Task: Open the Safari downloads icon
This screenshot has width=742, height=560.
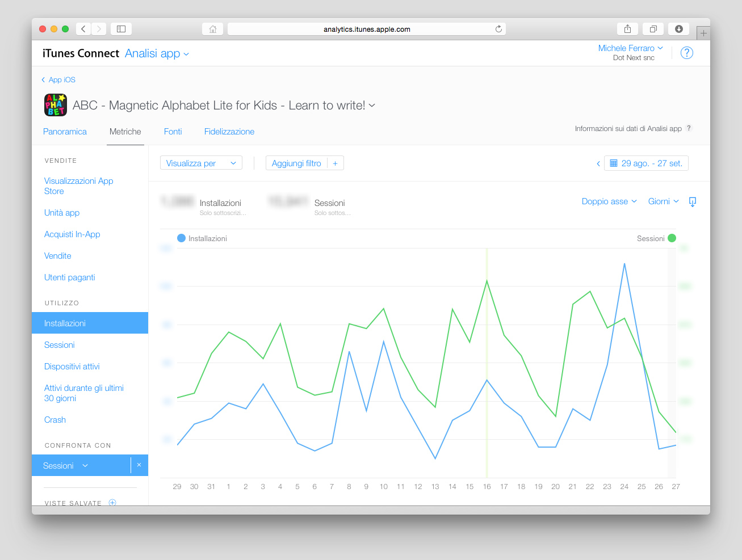Action: click(x=678, y=29)
